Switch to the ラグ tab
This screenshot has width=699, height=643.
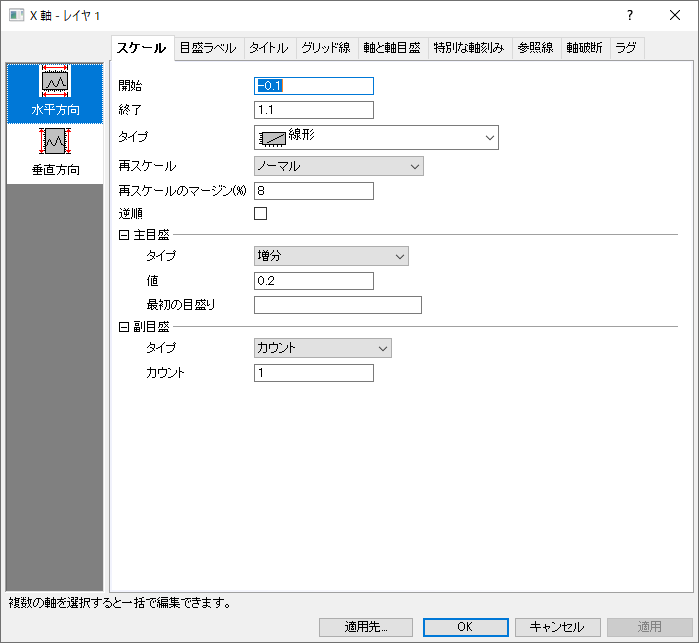coord(626,48)
